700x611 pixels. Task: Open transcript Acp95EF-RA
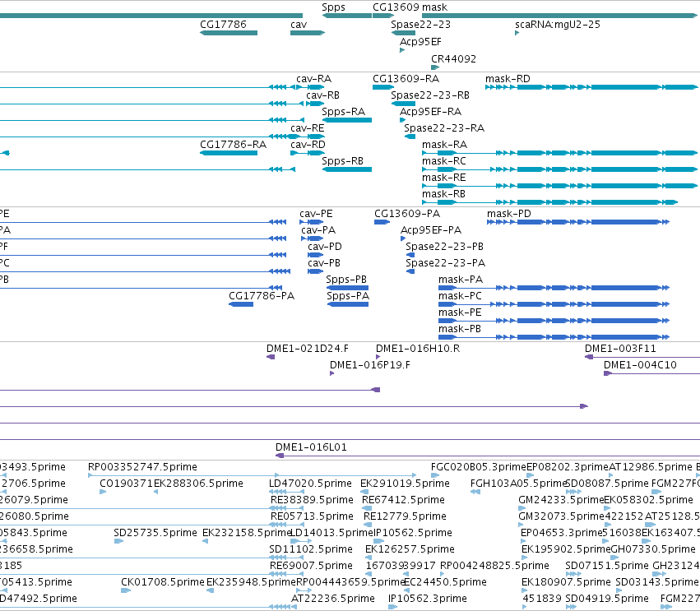pos(430,112)
